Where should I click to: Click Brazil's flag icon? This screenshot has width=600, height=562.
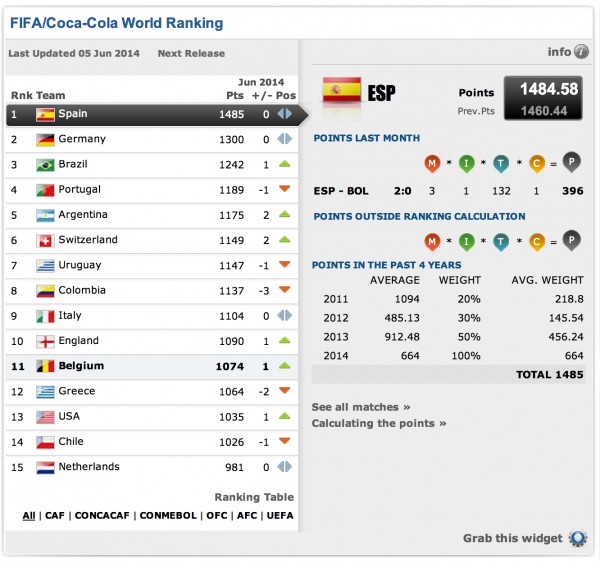coord(45,165)
